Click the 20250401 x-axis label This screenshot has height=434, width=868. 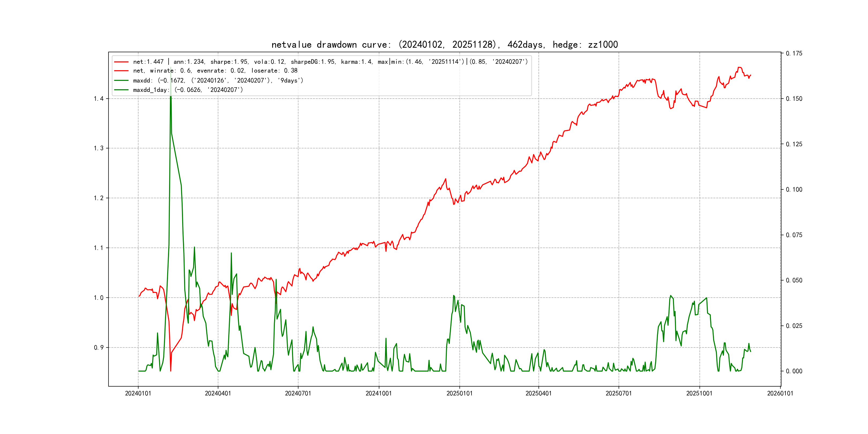538,394
